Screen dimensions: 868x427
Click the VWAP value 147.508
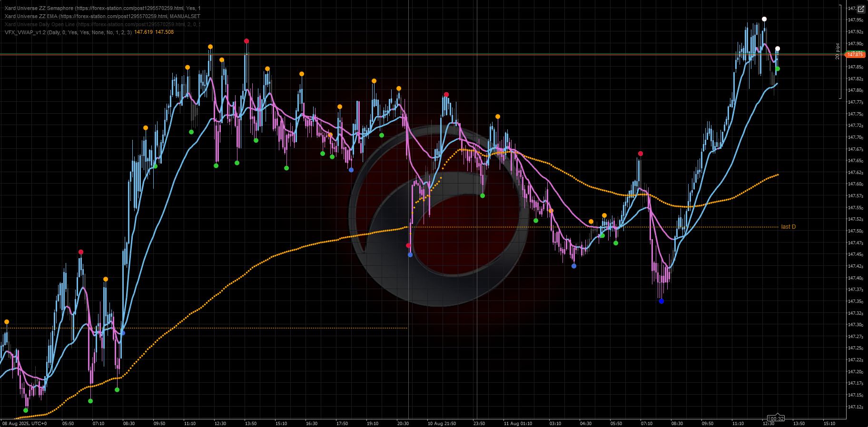165,32
